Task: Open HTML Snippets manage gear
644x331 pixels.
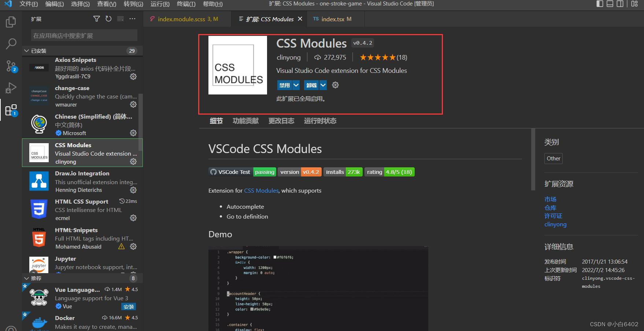Action: pos(133,246)
